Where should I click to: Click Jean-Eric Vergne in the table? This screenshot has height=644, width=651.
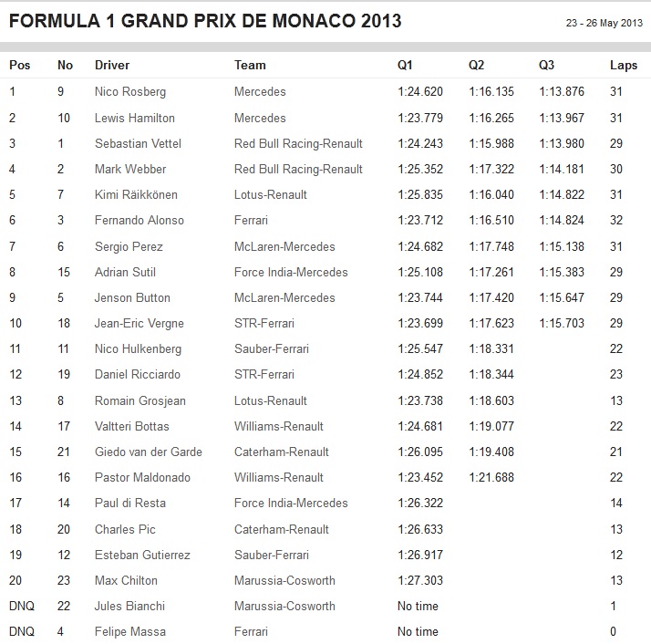[139, 323]
